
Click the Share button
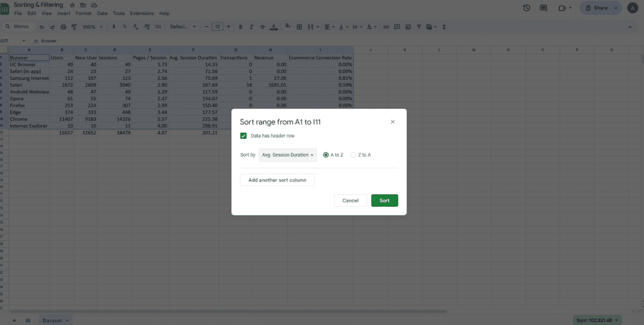coord(596,8)
